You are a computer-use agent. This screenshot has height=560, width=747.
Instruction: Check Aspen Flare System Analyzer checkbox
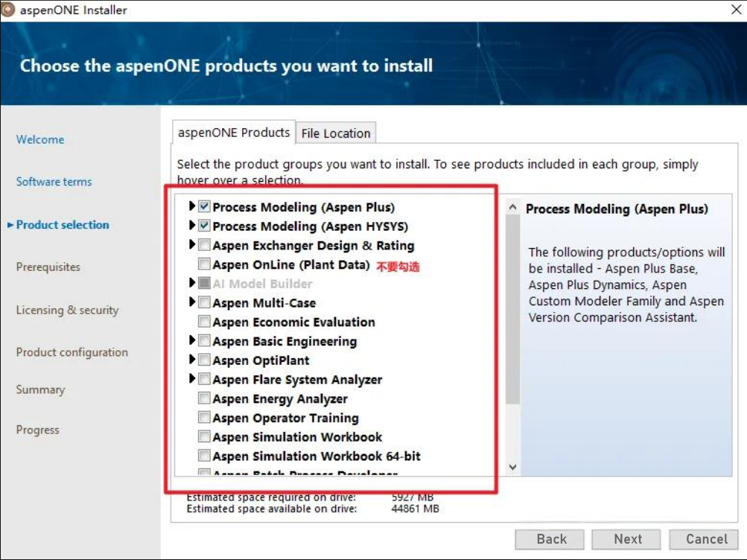[204, 378]
